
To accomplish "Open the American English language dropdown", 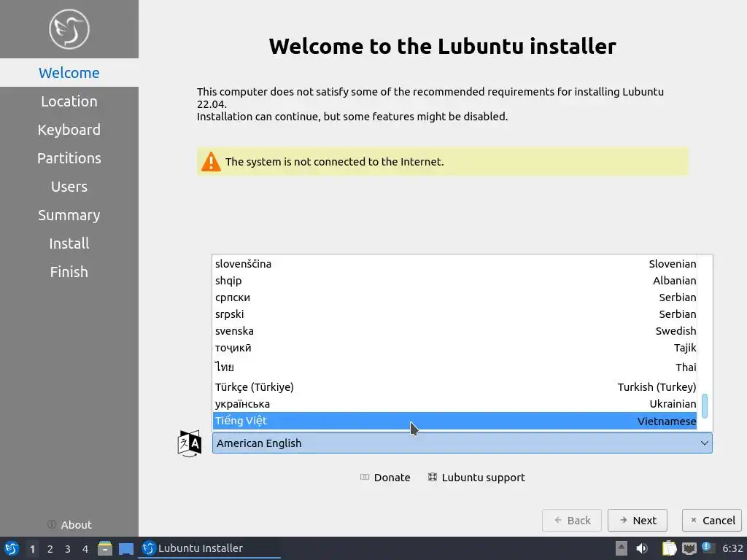I will 462,443.
